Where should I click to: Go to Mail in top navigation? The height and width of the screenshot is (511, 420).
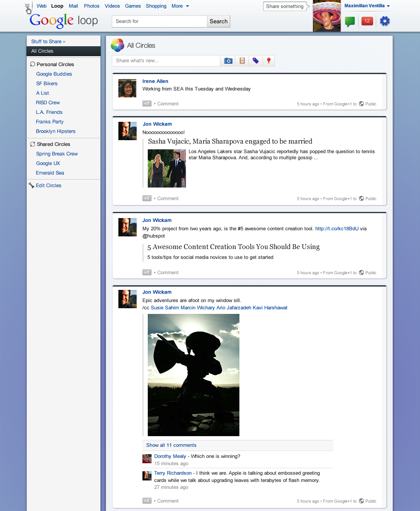73,6
